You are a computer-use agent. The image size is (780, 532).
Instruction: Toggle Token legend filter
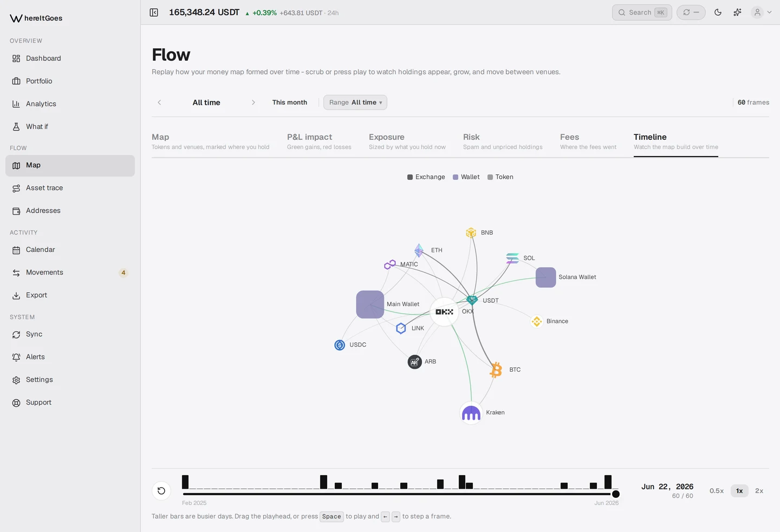(500, 177)
